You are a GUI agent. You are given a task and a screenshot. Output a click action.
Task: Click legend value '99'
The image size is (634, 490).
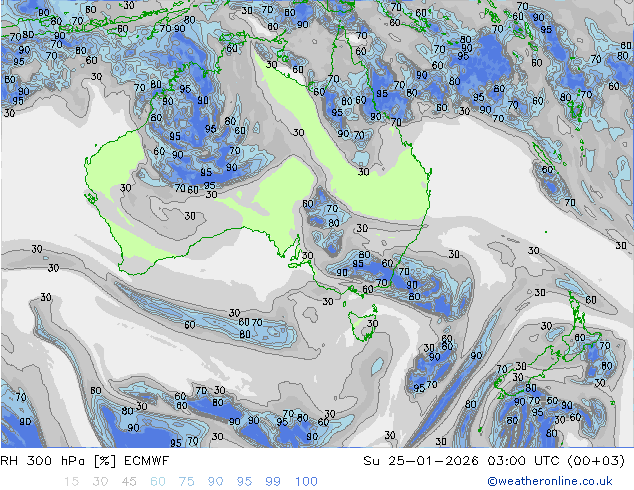click(x=273, y=482)
